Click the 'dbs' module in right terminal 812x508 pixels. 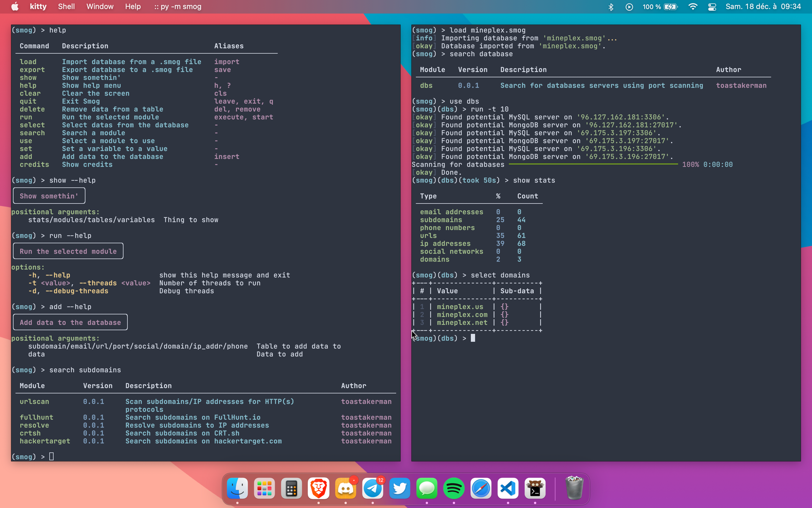426,85
